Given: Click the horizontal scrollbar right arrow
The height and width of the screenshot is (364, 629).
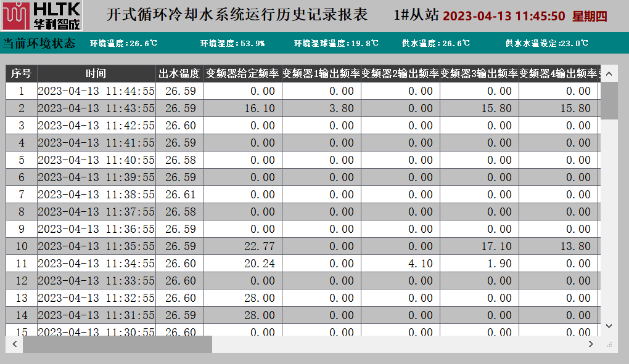Looking at the screenshot, I should tap(591, 344).
